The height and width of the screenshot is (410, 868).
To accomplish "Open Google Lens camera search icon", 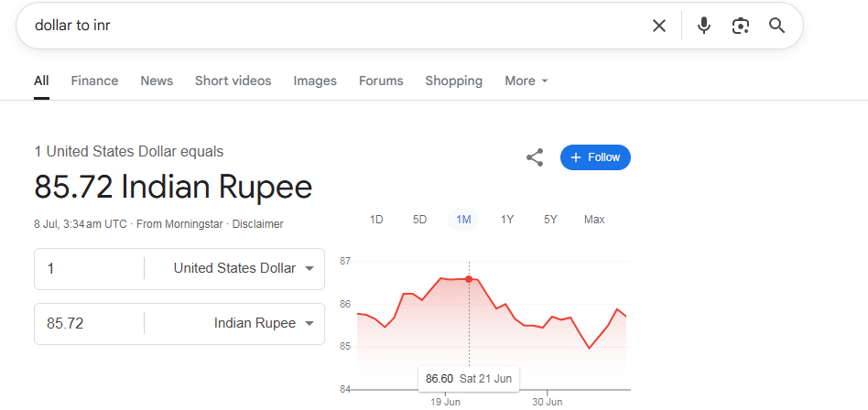I will tap(741, 26).
